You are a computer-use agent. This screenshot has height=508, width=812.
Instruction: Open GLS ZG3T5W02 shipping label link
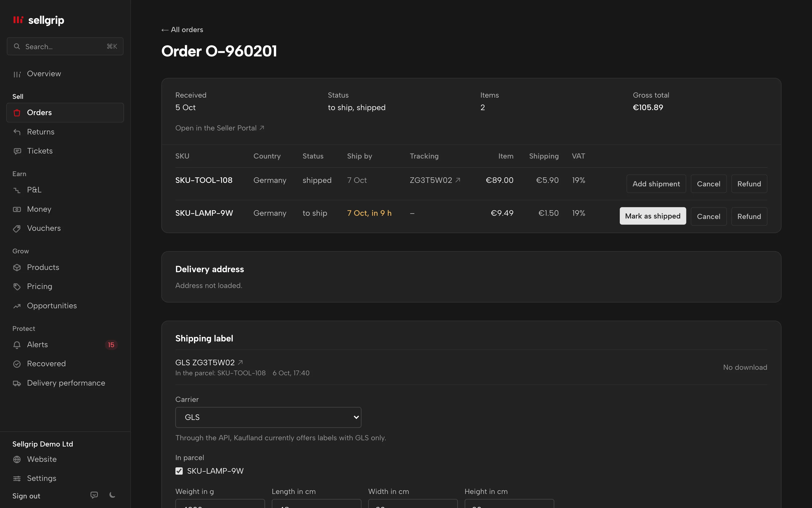(x=209, y=362)
